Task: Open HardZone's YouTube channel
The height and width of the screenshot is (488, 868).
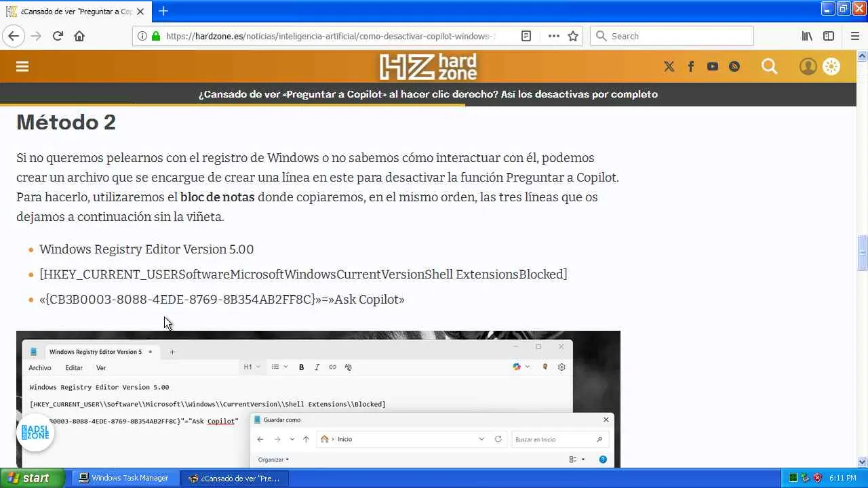Action: [713, 66]
